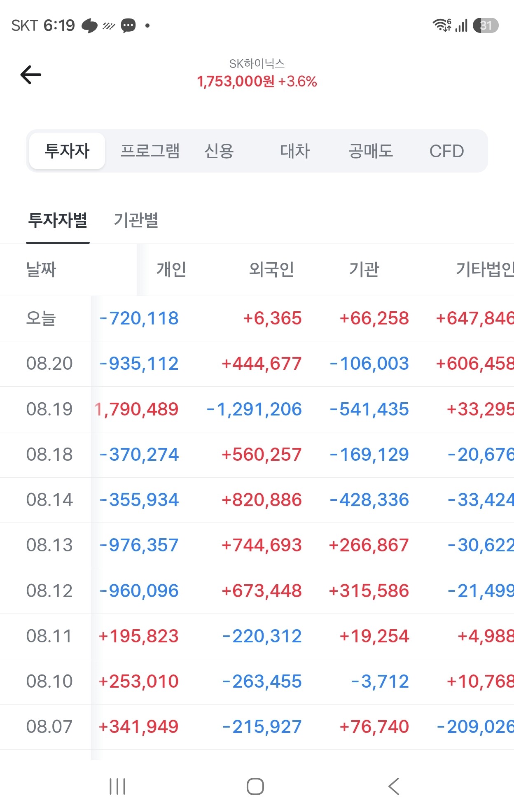Switch to the 프로그램 tab
514x812 pixels.
(x=150, y=151)
